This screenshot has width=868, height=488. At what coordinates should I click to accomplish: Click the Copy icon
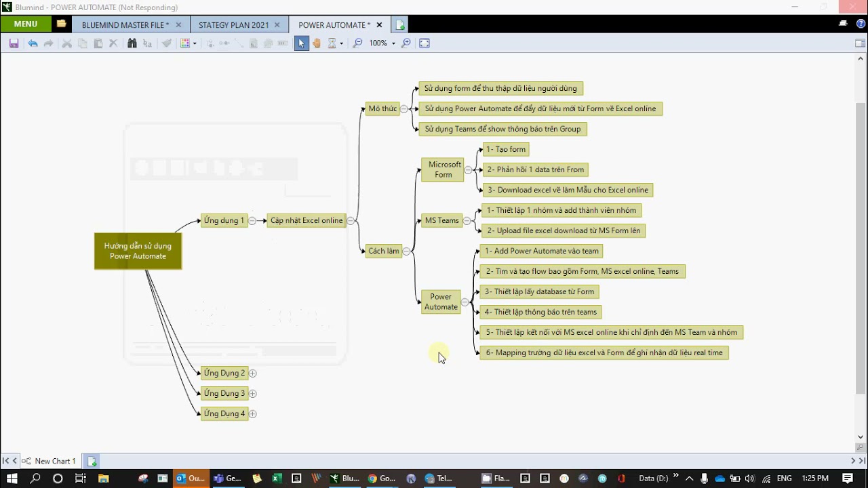click(83, 43)
